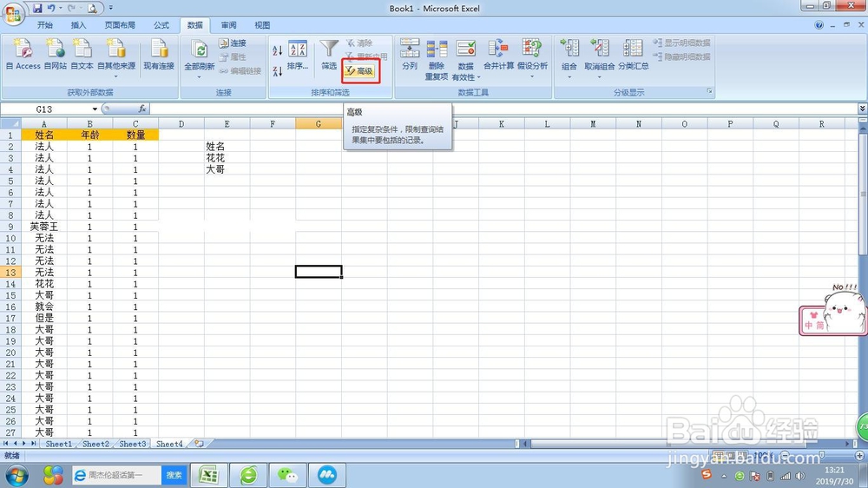Save the workbook with the floppy icon
Image resolution: width=868 pixels, height=488 pixels.
coord(37,8)
